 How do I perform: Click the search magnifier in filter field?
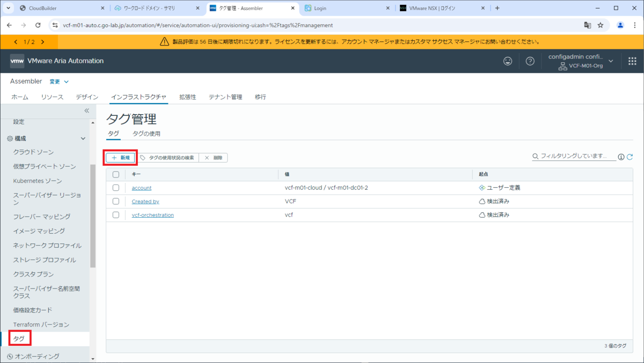coord(536,157)
